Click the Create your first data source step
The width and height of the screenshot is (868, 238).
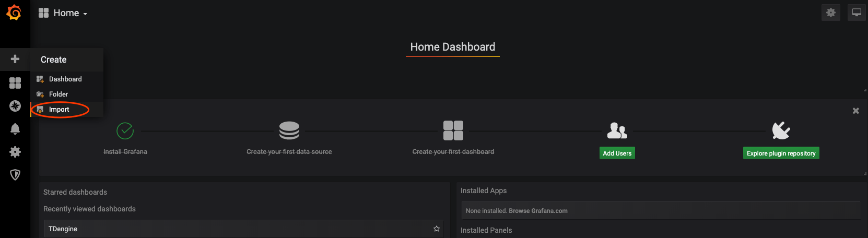click(x=289, y=151)
